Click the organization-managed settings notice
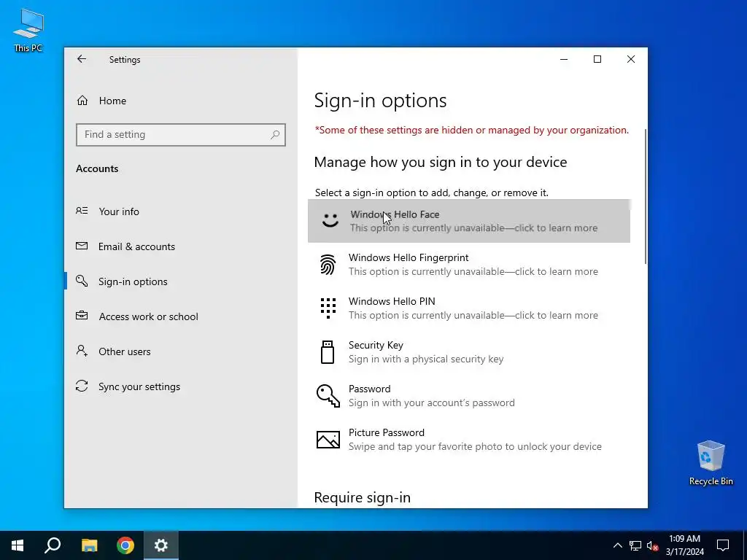Screen dimensions: 747x560 [472, 130]
